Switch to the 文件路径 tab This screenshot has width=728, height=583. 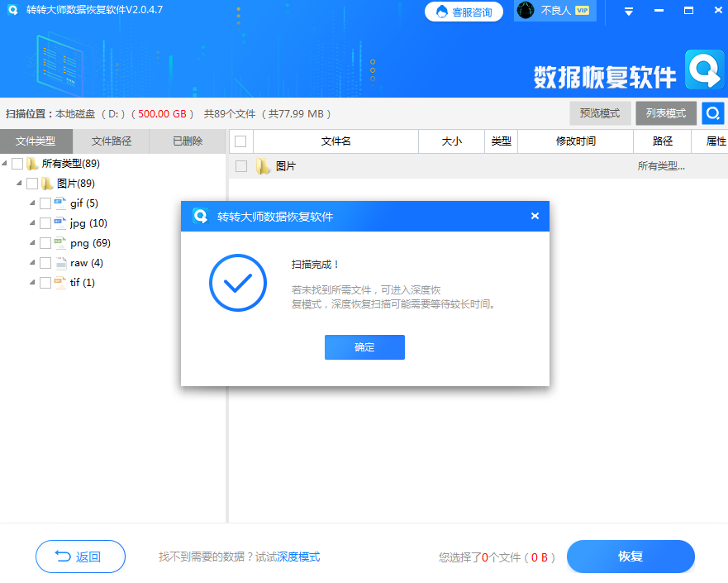pyautogui.click(x=111, y=141)
